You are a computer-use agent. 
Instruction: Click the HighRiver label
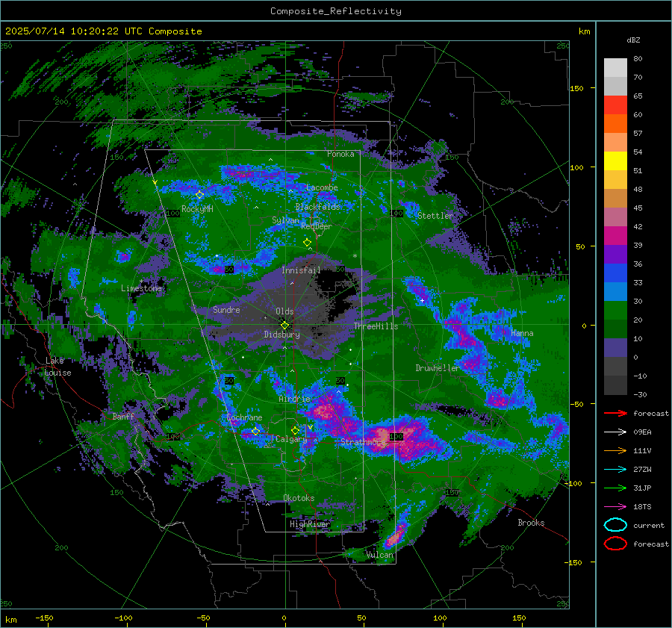[310, 524]
